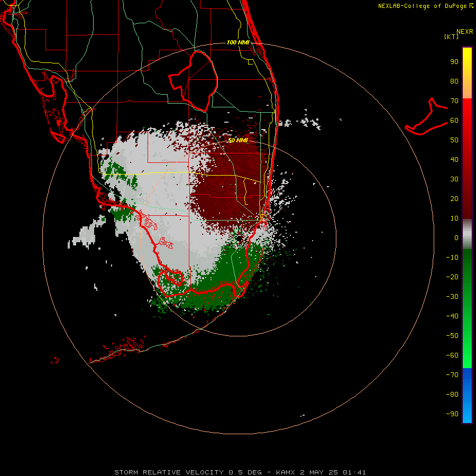Image resolution: width=476 pixels, height=476 pixels.
Task: Click the -20 knot scale value
Action: [452, 277]
